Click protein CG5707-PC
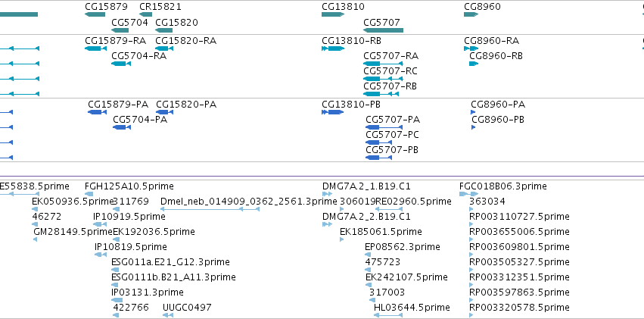The height and width of the screenshot is (319, 644). (x=378, y=142)
